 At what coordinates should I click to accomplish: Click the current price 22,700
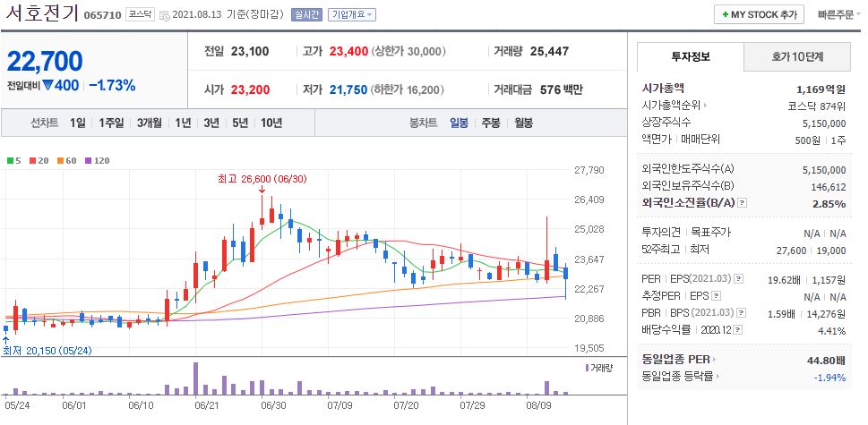tap(45, 62)
